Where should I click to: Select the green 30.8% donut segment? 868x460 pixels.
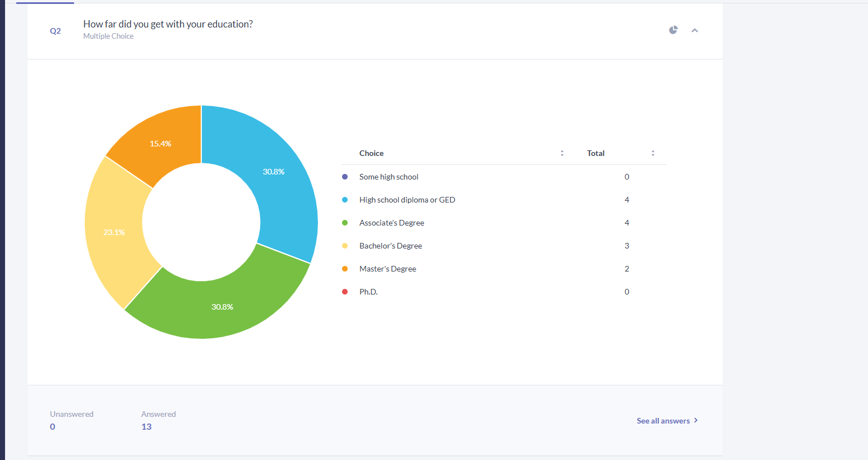point(222,307)
